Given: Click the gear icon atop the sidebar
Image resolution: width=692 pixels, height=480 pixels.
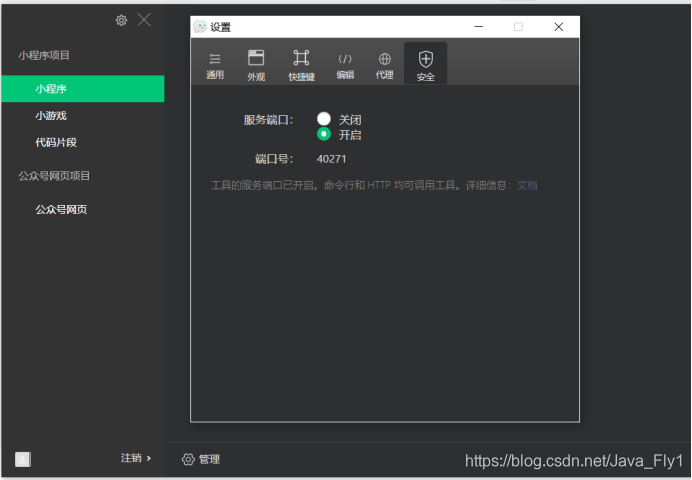Looking at the screenshot, I should tap(121, 20).
